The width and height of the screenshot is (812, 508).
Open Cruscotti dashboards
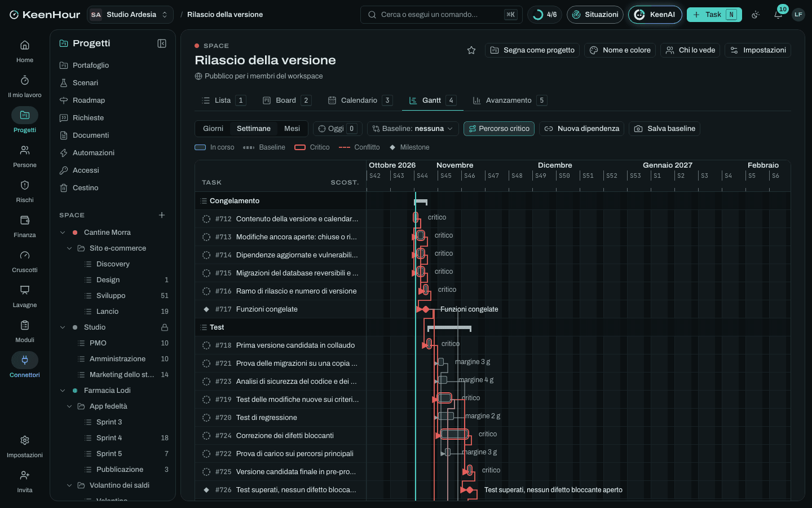click(25, 261)
